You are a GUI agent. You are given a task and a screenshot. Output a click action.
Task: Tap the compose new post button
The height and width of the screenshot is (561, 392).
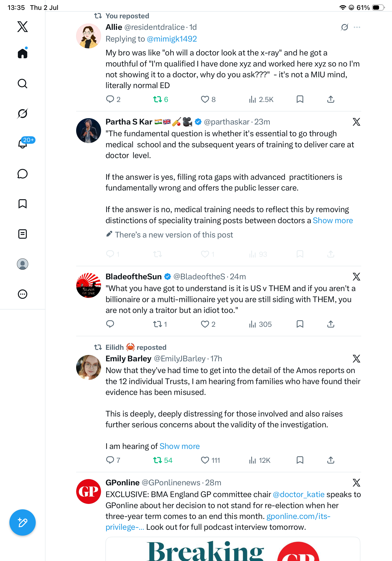click(23, 522)
